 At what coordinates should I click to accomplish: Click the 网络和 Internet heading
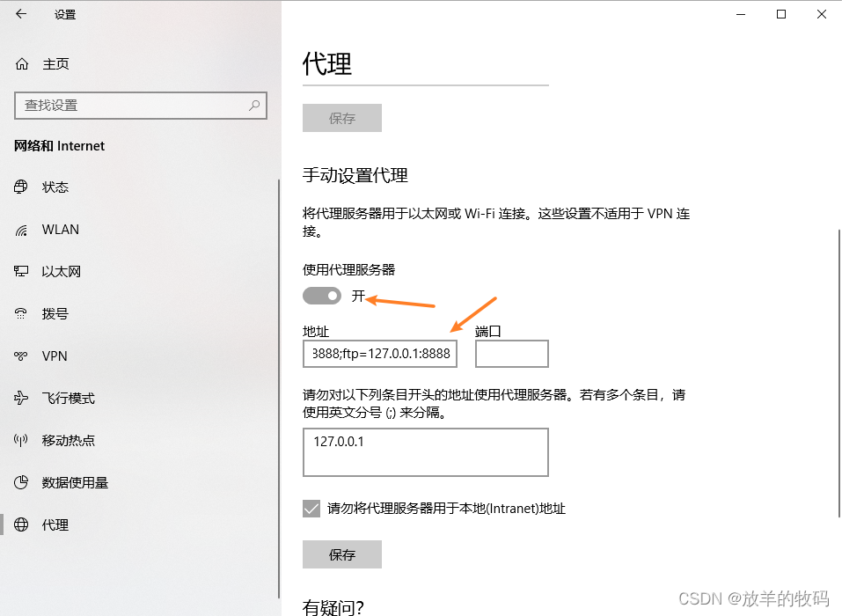click(x=59, y=146)
